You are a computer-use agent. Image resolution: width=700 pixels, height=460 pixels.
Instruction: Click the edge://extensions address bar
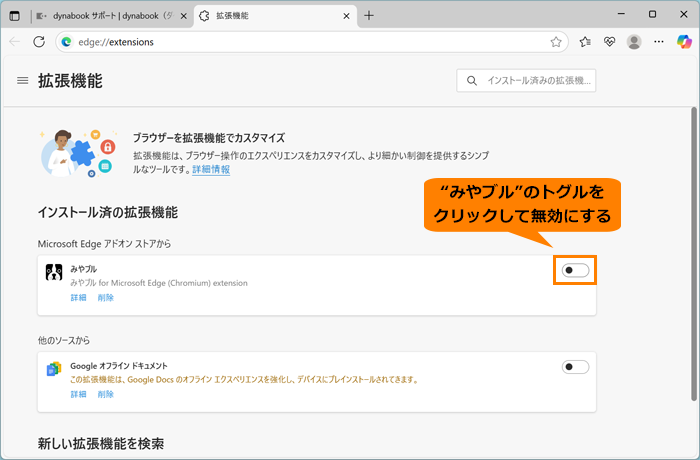click(312, 42)
